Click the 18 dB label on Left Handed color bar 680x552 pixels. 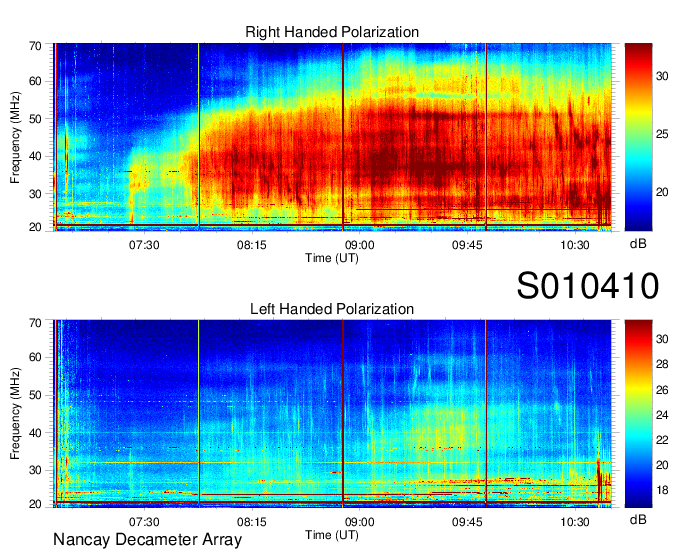tap(662, 491)
